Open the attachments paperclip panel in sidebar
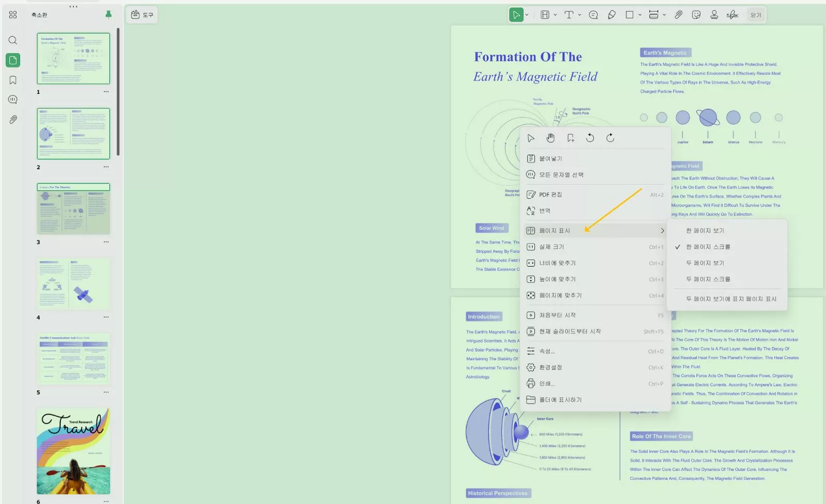Screen dimensions: 826x504 (x=13, y=119)
